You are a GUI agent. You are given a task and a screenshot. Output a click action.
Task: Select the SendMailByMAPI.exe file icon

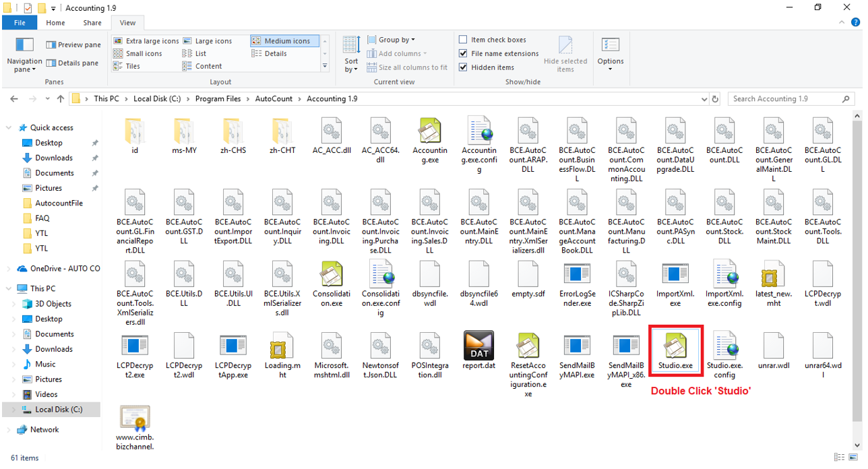(x=577, y=344)
